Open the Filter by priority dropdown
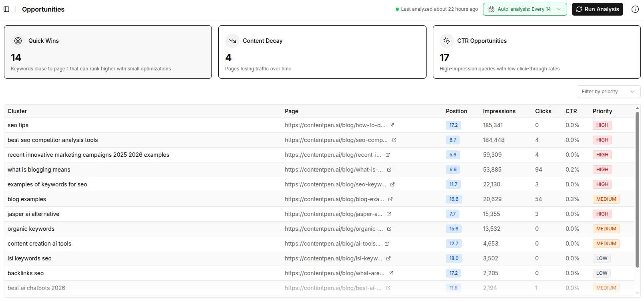644x302 pixels. 608,92
